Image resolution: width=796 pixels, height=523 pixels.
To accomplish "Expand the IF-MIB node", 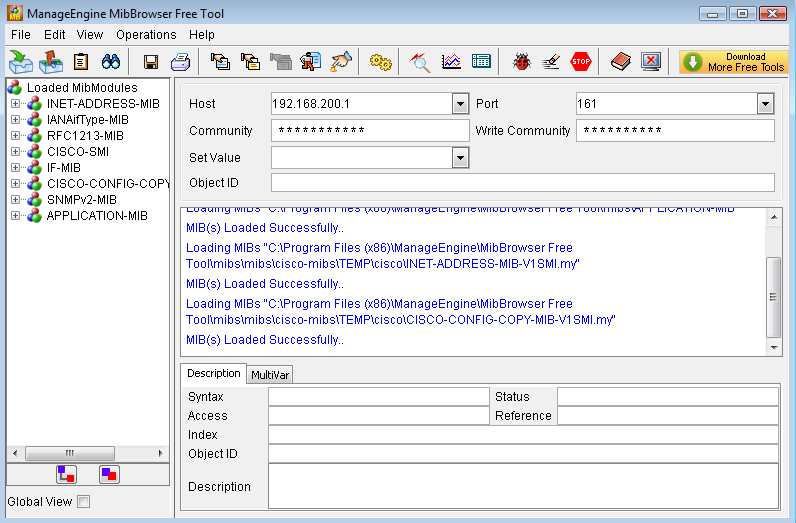I will [15, 168].
